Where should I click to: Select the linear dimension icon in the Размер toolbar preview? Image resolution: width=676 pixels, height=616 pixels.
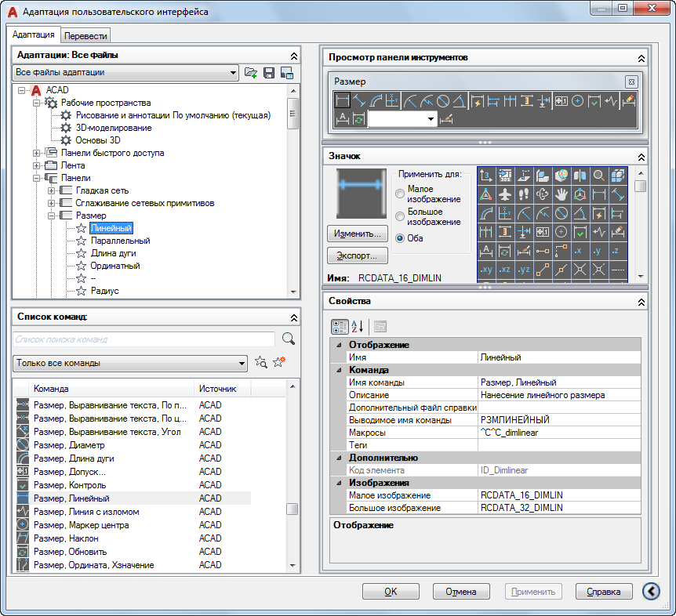[x=342, y=101]
